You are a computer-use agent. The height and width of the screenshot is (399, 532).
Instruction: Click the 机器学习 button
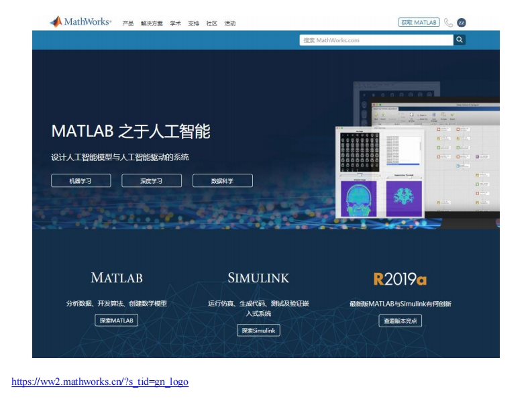[81, 180]
